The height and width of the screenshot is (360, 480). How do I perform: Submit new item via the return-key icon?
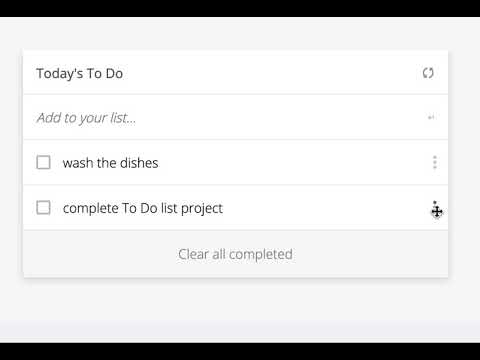click(x=431, y=117)
